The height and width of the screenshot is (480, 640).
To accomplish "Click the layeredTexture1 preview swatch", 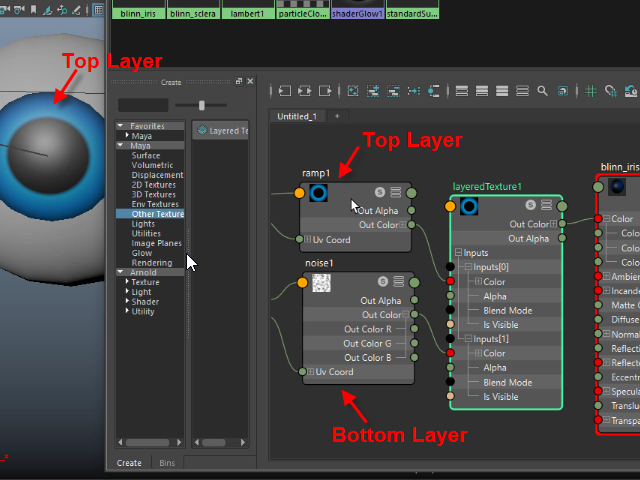I will click(x=468, y=207).
